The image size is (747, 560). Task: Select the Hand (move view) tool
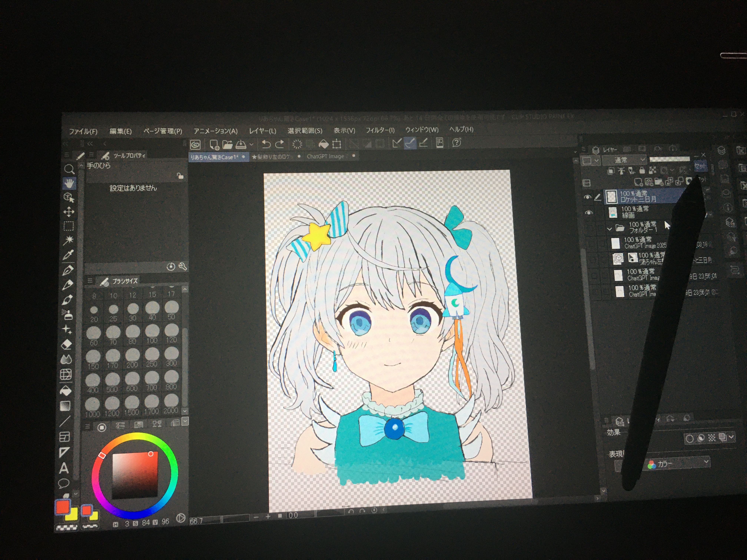pos(69,183)
